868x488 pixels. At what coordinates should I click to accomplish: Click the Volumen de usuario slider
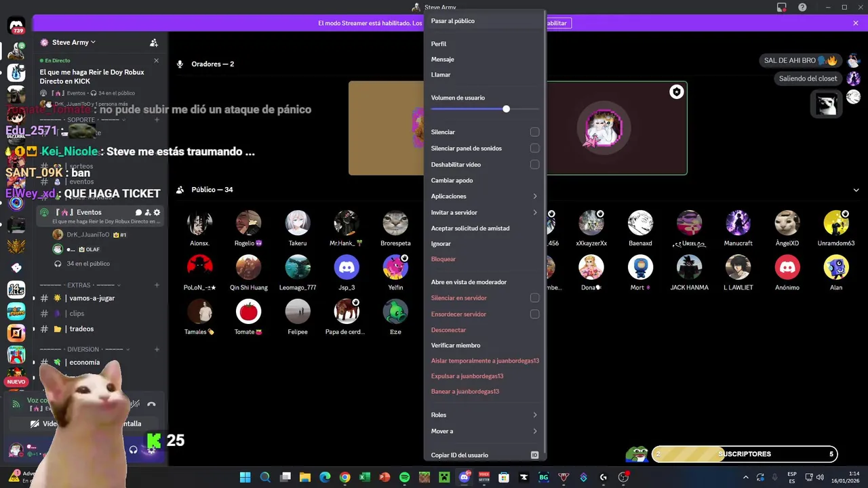(x=485, y=109)
